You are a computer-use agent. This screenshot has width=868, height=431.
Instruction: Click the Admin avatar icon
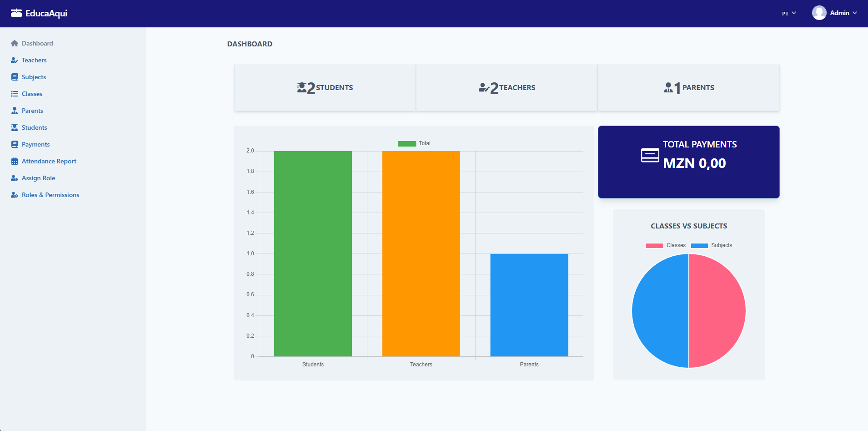819,13
